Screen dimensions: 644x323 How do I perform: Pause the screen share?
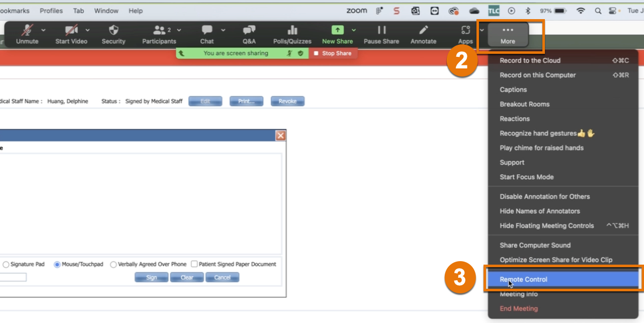coord(381,34)
